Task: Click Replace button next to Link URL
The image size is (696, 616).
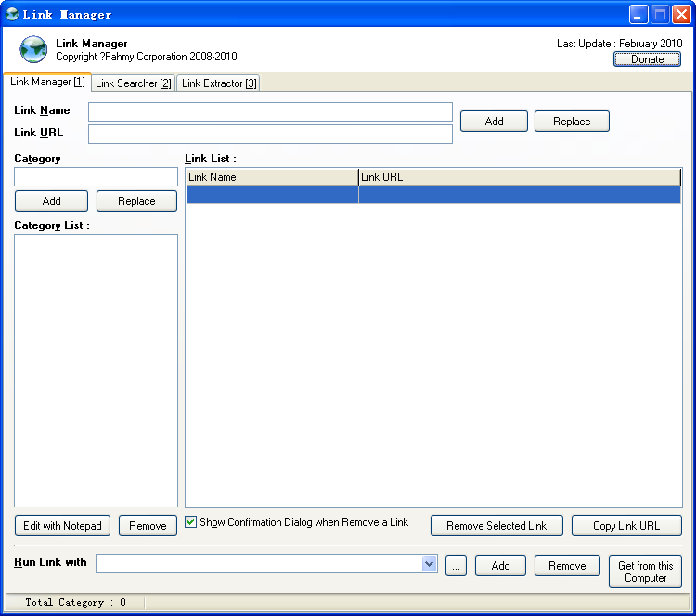Action: point(572,122)
